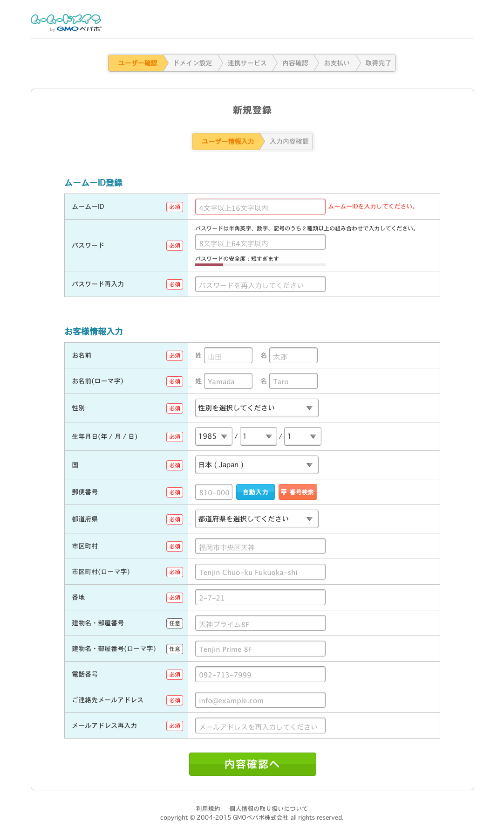Open the 都道府県 prefecture dropdown

point(257,519)
